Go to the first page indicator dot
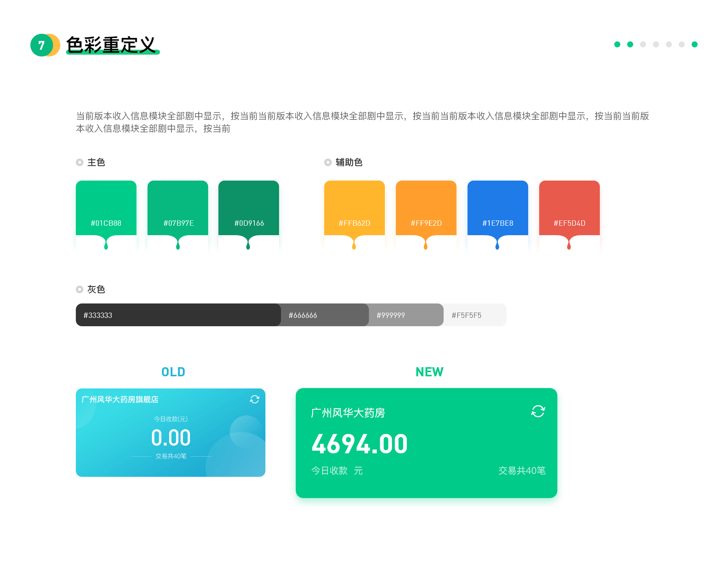 (x=617, y=44)
